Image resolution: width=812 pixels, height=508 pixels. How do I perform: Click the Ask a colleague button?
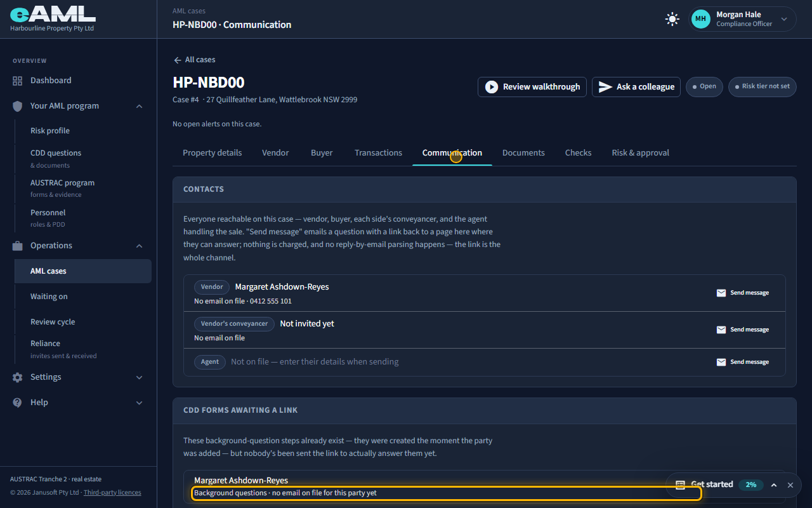pos(636,87)
